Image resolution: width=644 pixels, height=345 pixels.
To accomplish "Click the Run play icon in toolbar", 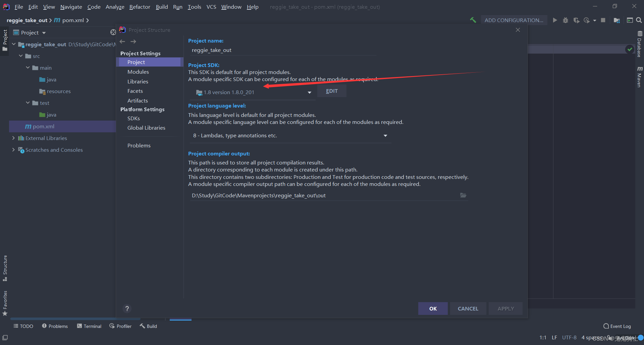I will [555, 20].
